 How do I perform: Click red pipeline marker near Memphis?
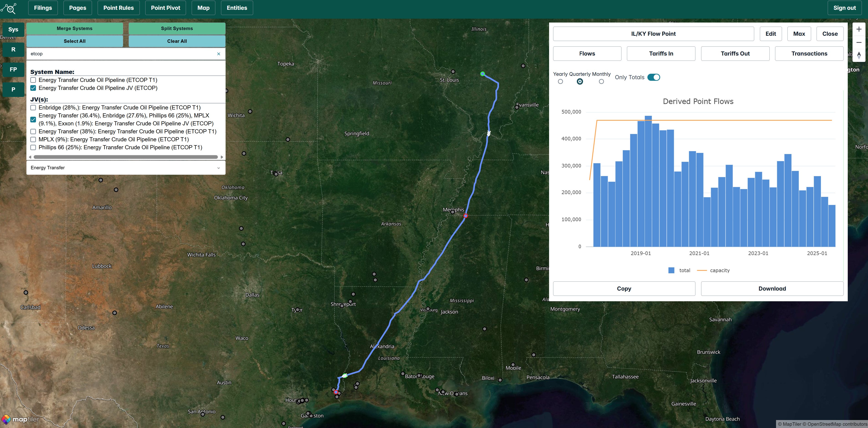tap(465, 216)
